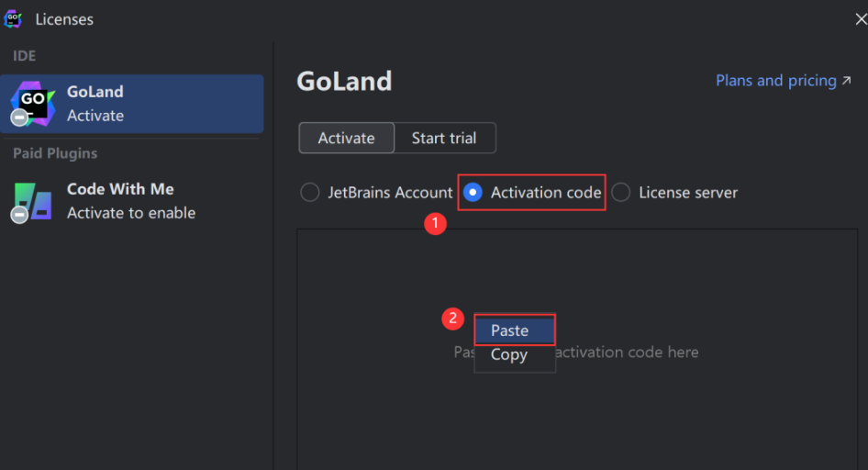This screenshot has width=868, height=470.
Task: Select GoLand Activate entry in sidebar
Action: [x=132, y=104]
